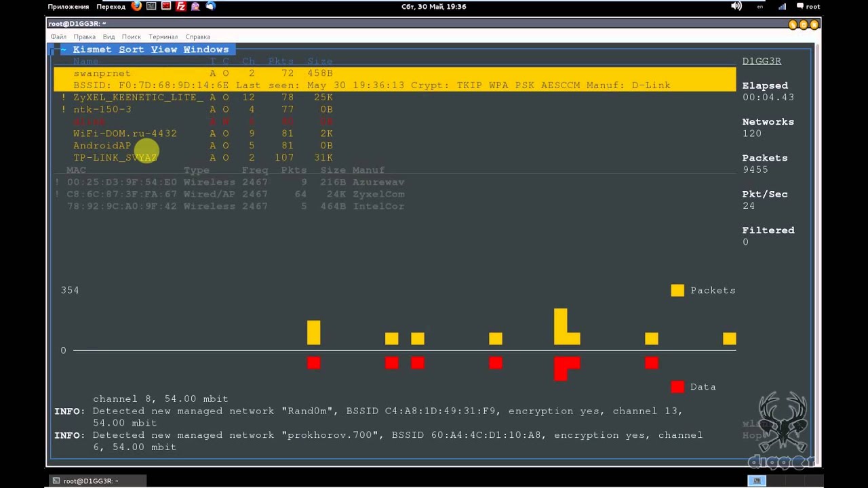This screenshot has width=868, height=488.
Task: Click the Manuf column header in client list
Action: pos(368,170)
